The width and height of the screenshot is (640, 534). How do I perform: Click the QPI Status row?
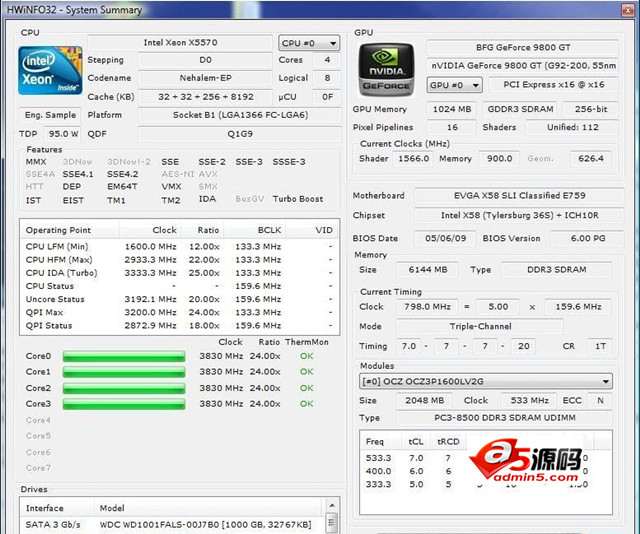180,326
